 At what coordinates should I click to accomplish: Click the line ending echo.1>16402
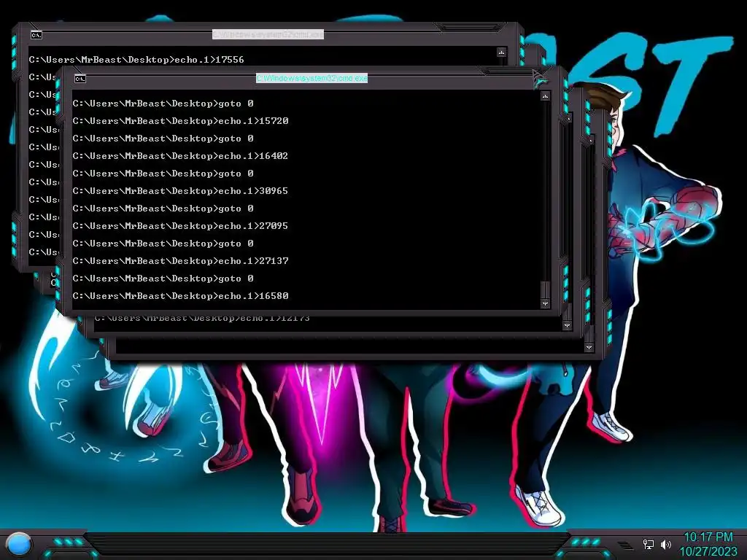181,156
